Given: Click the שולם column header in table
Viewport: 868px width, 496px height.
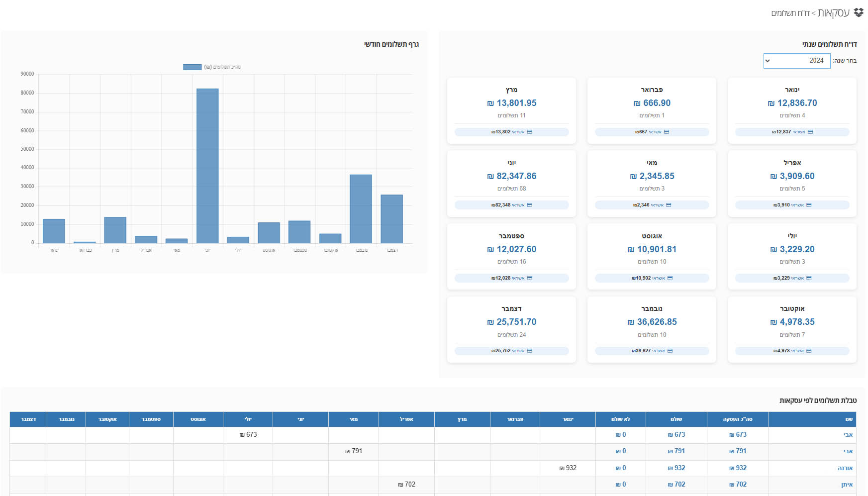Looking at the screenshot, I should click(x=676, y=419).
